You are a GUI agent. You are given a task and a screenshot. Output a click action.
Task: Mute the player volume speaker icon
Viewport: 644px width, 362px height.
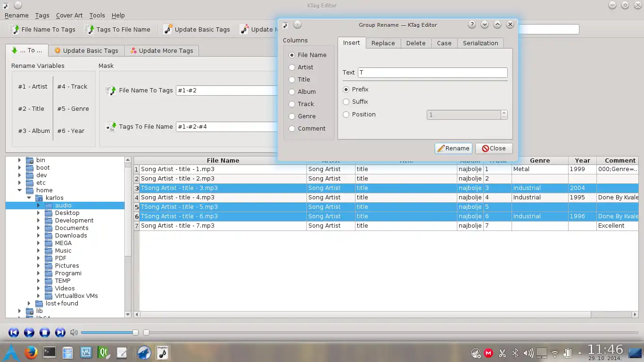pyautogui.click(x=74, y=332)
